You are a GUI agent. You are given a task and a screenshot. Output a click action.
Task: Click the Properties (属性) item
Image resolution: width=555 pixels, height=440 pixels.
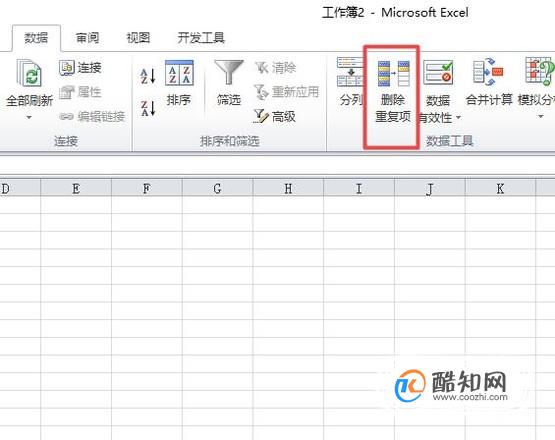pyautogui.click(x=80, y=92)
